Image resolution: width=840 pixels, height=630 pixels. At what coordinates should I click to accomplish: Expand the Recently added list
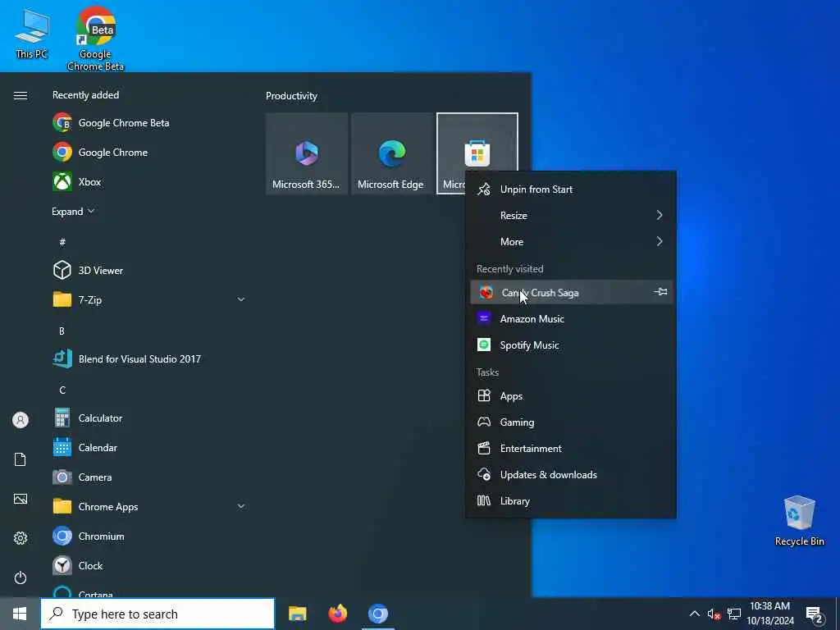tap(73, 212)
